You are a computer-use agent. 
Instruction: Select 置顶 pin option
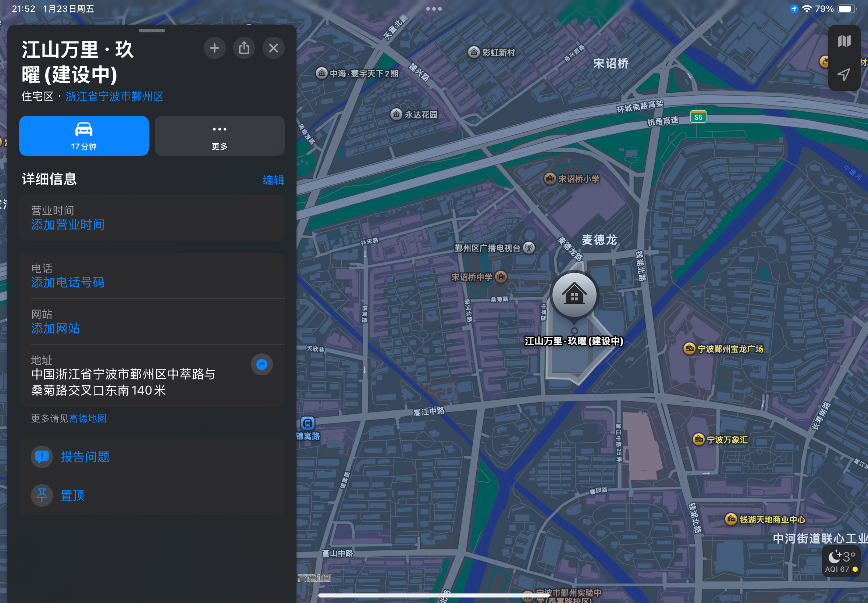coord(72,495)
